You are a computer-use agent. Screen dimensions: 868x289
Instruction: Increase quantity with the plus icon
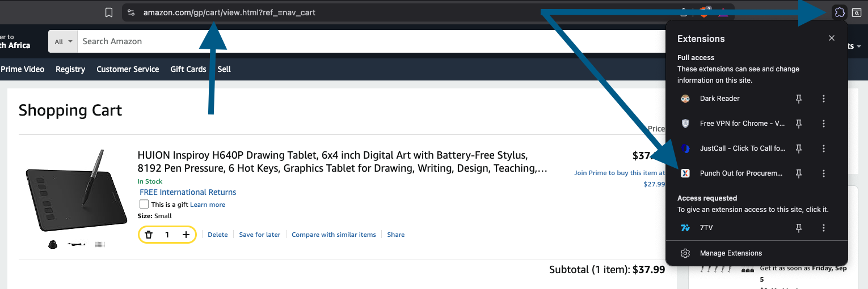(186, 235)
